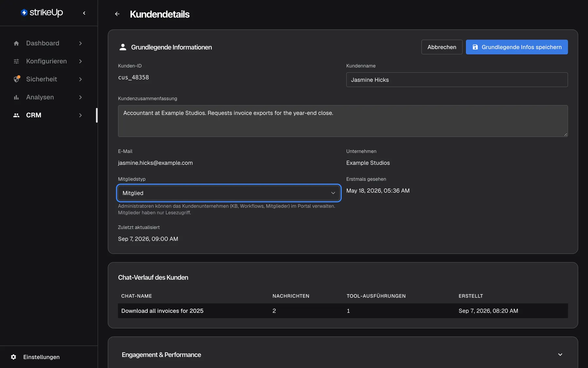Expand the CRM submenu chevron

tap(80, 115)
